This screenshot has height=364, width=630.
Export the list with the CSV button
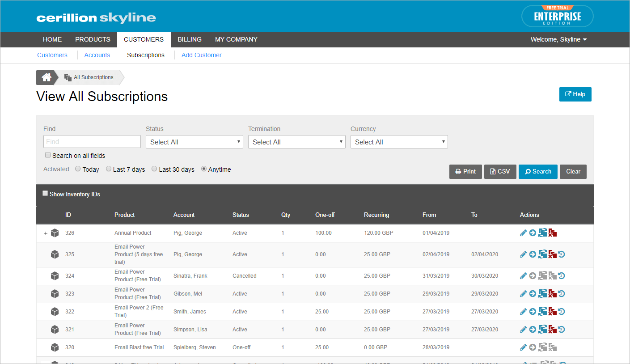pyautogui.click(x=500, y=172)
